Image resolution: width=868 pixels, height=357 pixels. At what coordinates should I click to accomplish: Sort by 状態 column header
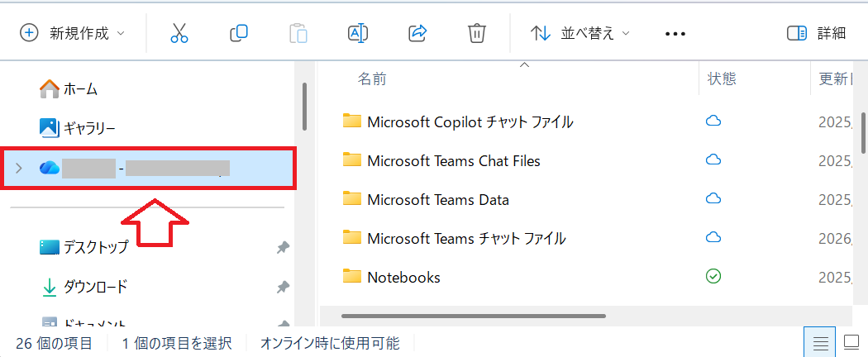click(x=722, y=79)
